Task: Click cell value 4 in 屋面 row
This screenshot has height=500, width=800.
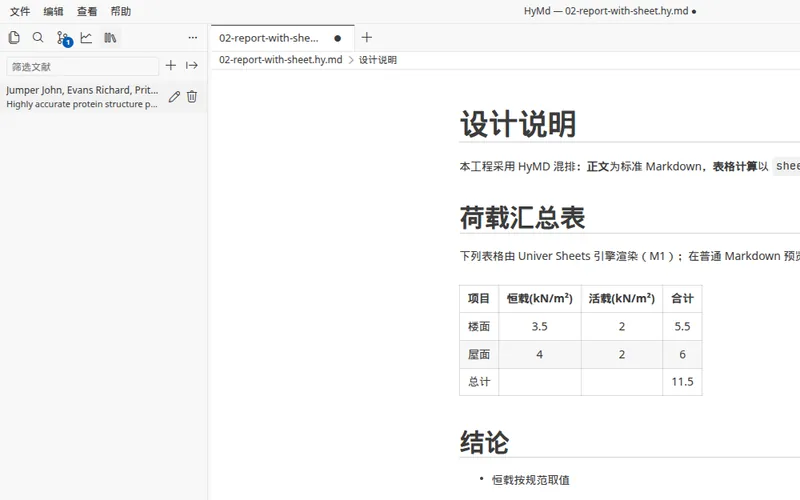Action: [540, 355]
